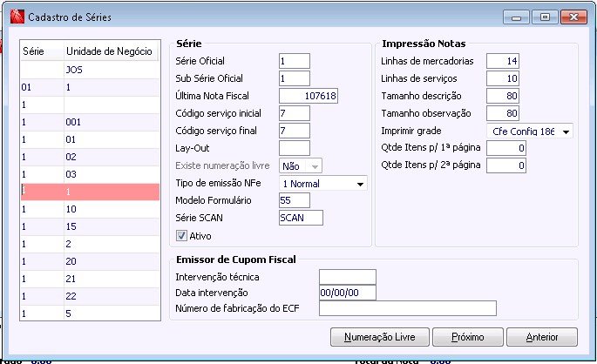This screenshot has width=597, height=364.
Task: Click the Unidade de Negócio column header
Action: coord(109,51)
